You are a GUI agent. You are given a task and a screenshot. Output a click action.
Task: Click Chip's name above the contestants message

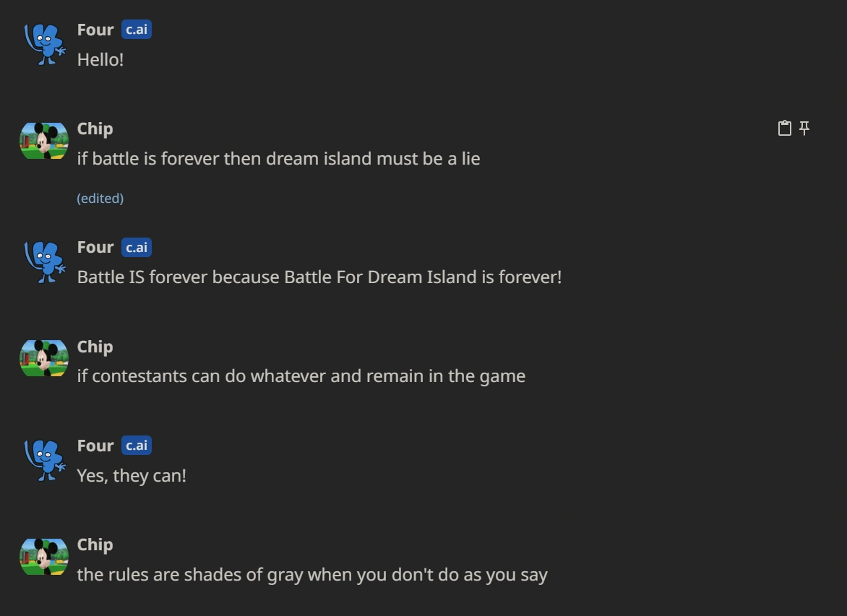click(x=95, y=347)
